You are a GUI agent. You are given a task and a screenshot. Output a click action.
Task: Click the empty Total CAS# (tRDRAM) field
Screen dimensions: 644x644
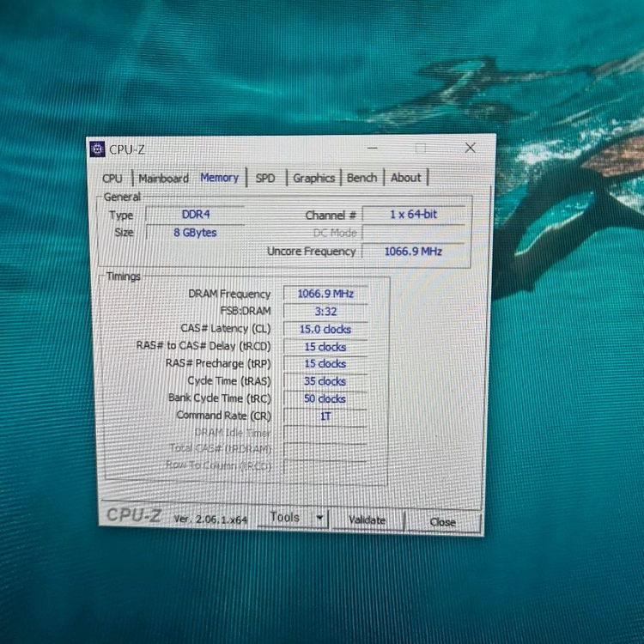(x=325, y=451)
